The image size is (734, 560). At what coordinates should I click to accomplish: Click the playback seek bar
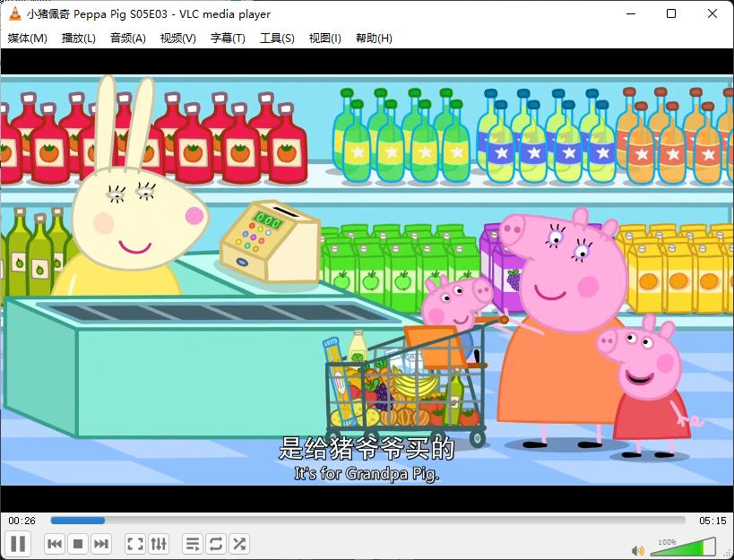367,520
